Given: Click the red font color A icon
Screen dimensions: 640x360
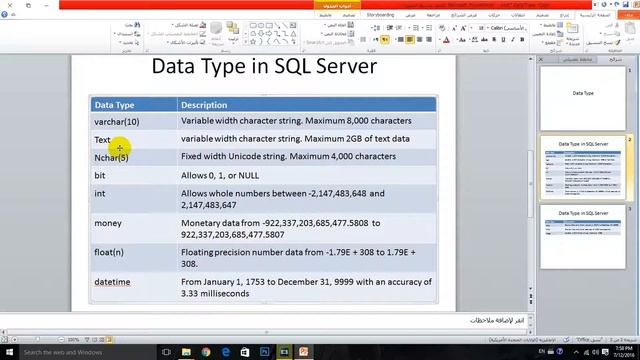Looking at the screenshot, I should (447, 40).
